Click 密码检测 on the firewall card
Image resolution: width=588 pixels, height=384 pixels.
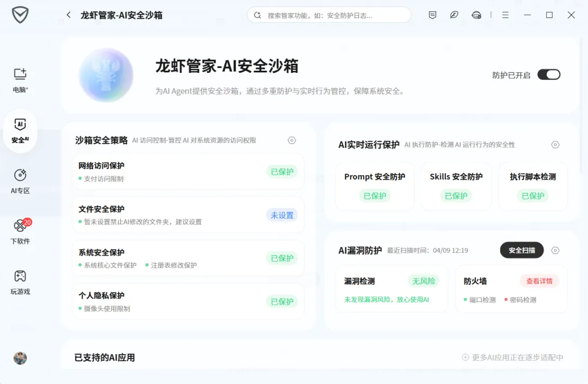(x=523, y=300)
